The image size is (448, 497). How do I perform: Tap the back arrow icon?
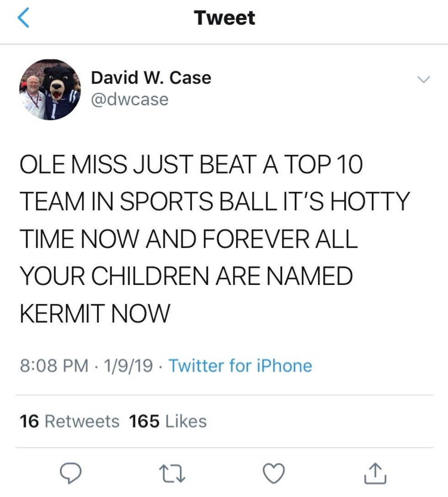[23, 18]
